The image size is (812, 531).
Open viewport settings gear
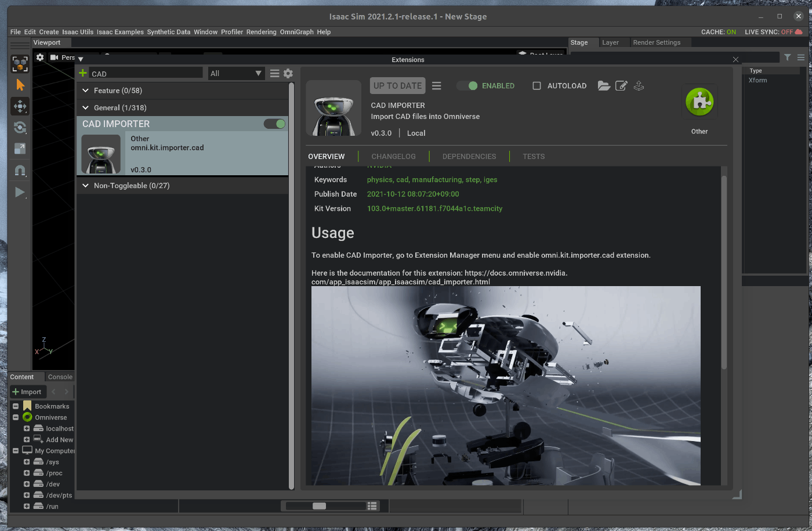coord(40,57)
